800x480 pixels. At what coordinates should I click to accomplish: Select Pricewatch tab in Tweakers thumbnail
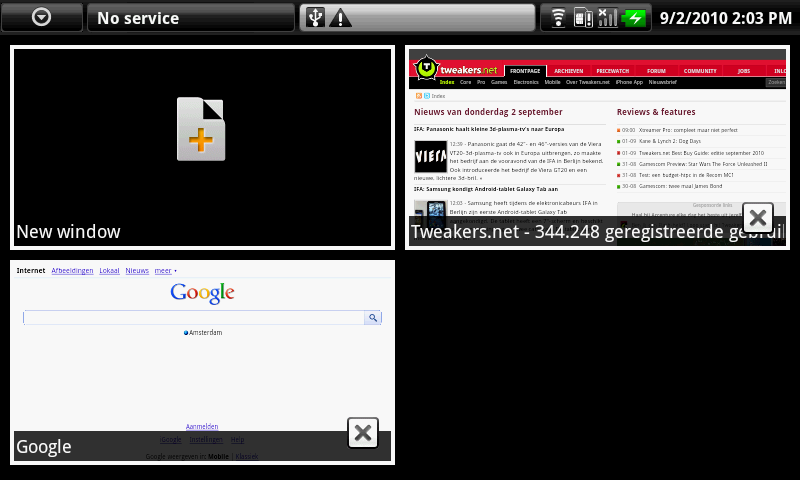pos(613,71)
